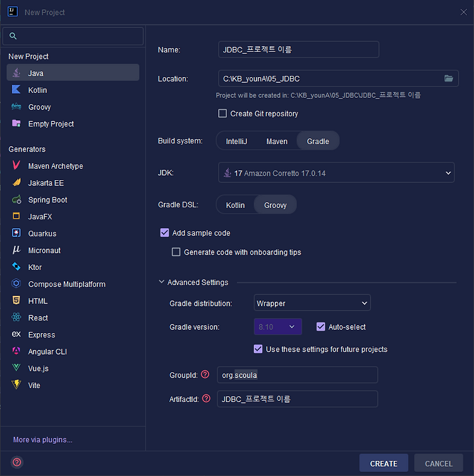Click the JavaFX icon
The width and height of the screenshot is (474, 476).
click(16, 216)
